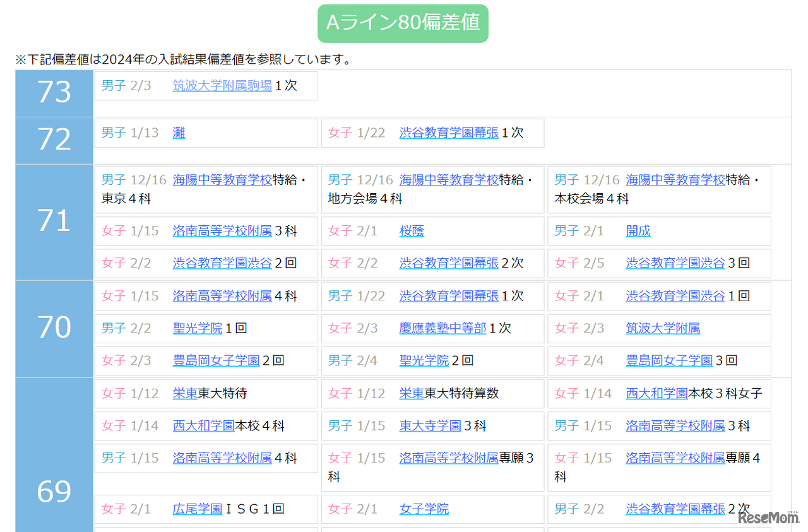This screenshot has height=532, width=808.
Task: Open the 東大寺学園 3科 link
Action: click(430, 426)
